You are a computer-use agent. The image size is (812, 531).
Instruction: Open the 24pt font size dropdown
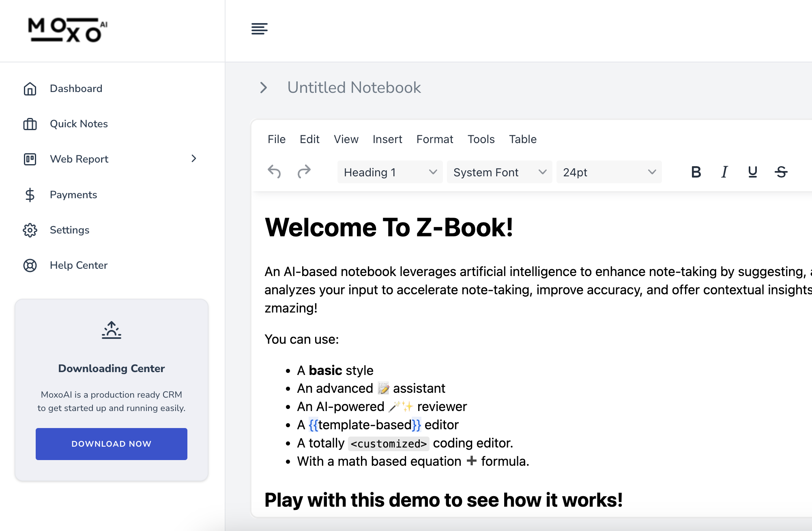pos(609,172)
